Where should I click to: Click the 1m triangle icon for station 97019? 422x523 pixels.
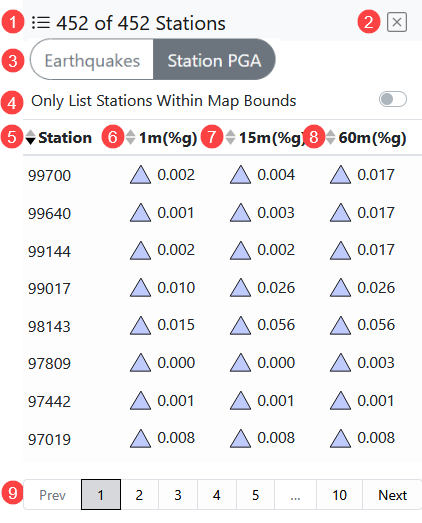point(140,438)
